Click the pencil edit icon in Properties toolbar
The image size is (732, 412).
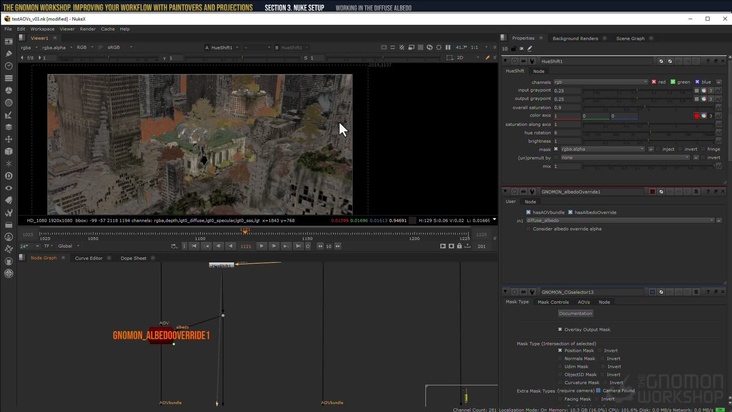pyautogui.click(x=530, y=49)
